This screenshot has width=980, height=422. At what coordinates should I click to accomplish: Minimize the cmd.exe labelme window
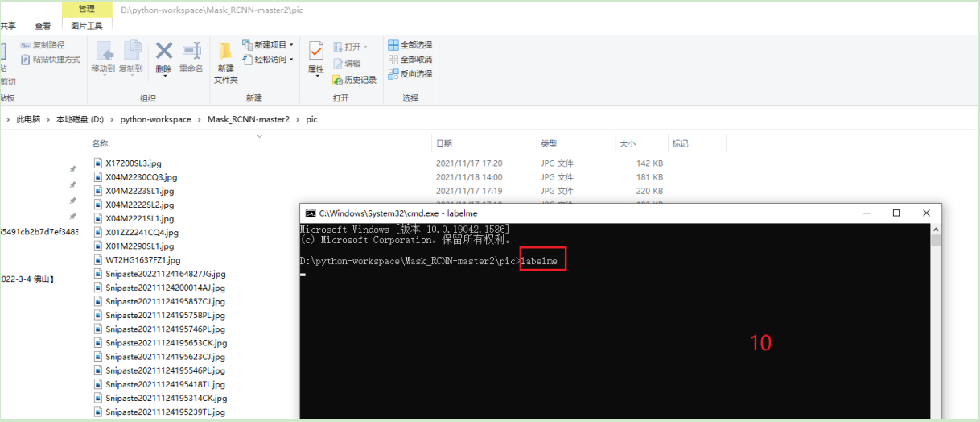[x=867, y=213]
